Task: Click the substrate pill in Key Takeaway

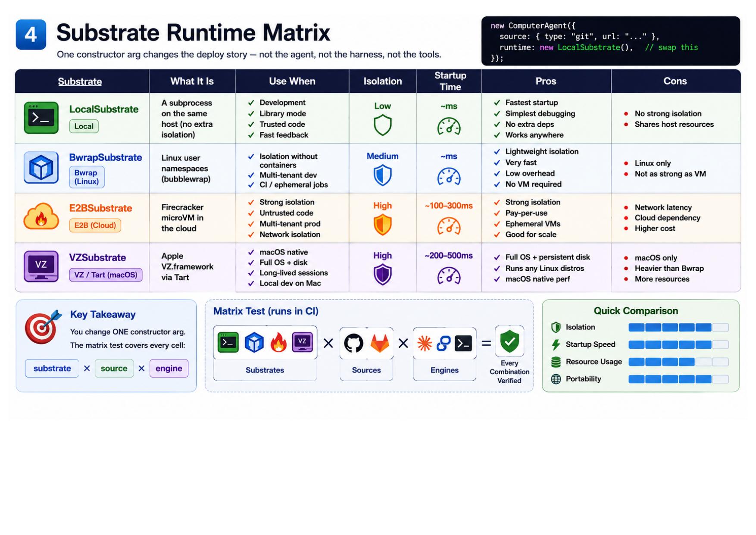Action: 52,368
